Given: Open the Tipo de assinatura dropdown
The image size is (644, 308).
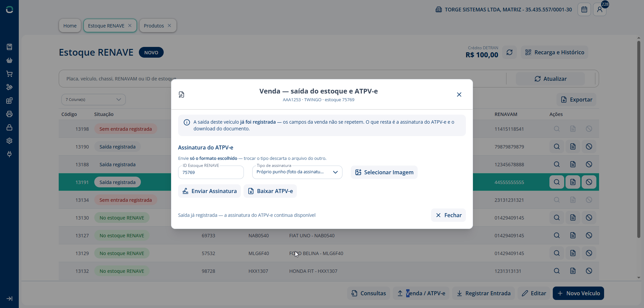Looking at the screenshot, I should 297,172.
